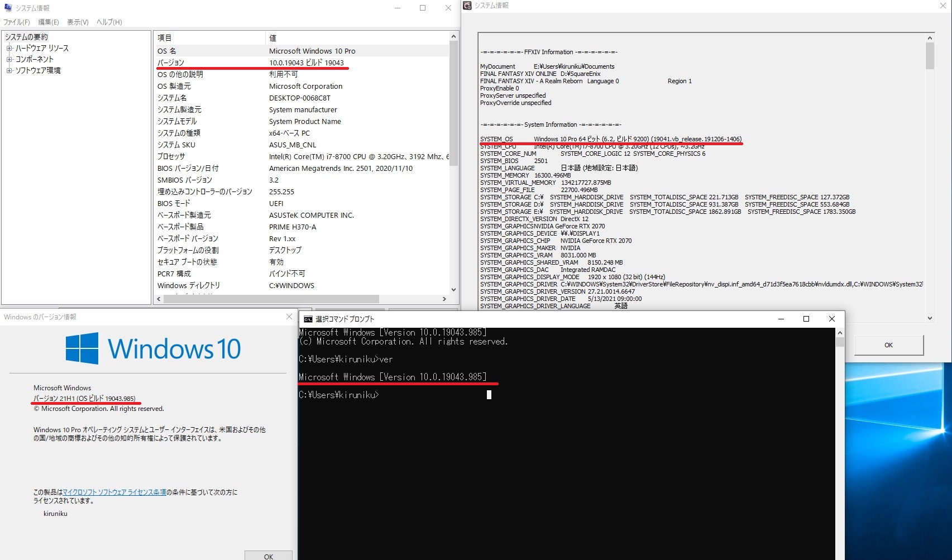The width and height of the screenshot is (952, 560).
Task: Select the ベースボード製品 row
Action: (302, 227)
